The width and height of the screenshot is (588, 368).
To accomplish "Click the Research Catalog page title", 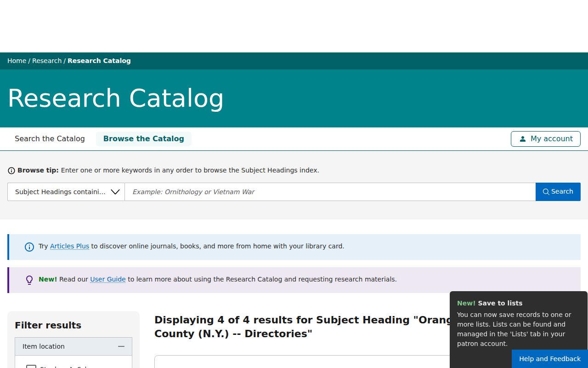I will coord(116,98).
